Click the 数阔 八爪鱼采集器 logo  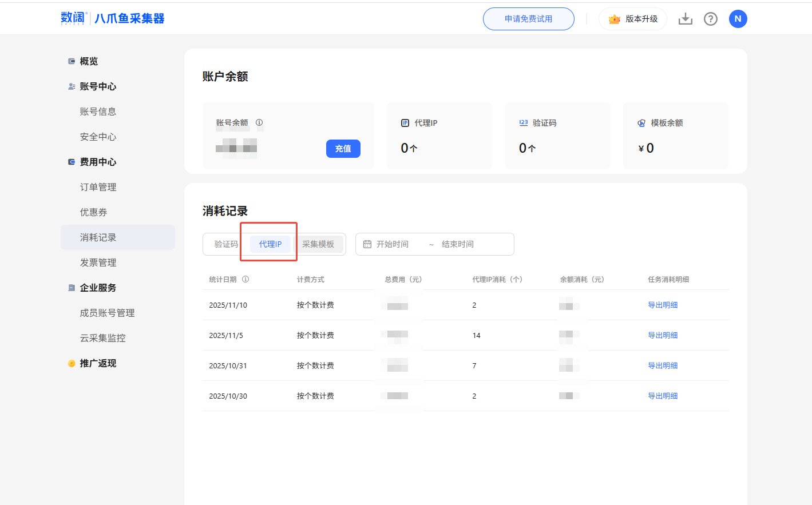click(113, 18)
